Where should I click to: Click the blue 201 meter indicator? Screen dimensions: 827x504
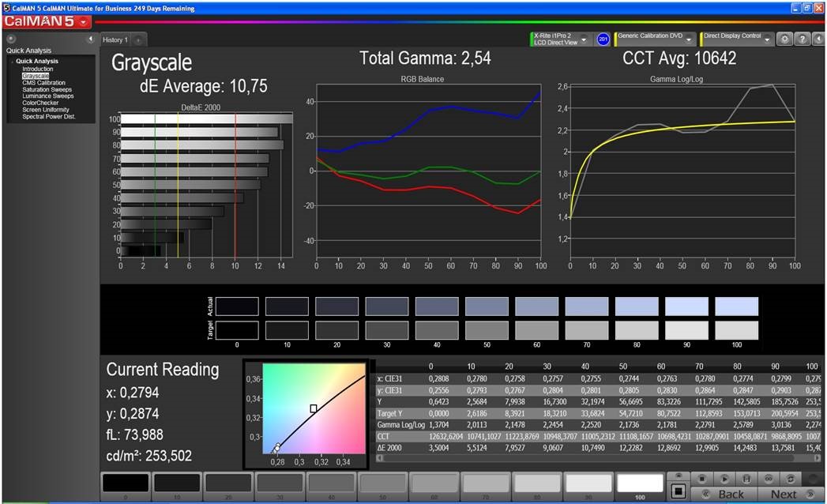click(603, 39)
